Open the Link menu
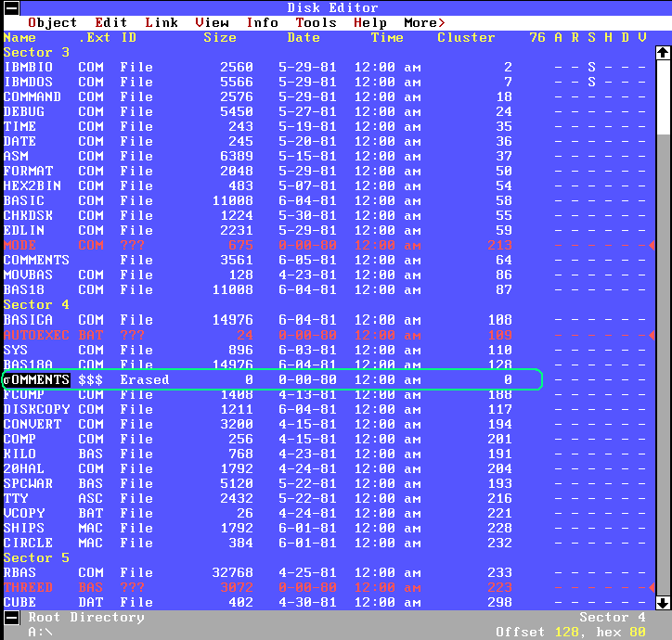This screenshot has width=672, height=640. [x=162, y=22]
